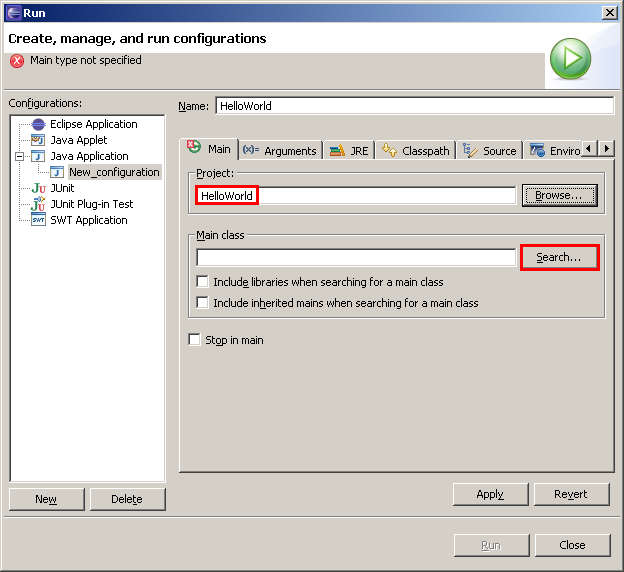Screen dimensions: 624x572
Task: Collapse the Java Application tree node
Action: coord(19,156)
